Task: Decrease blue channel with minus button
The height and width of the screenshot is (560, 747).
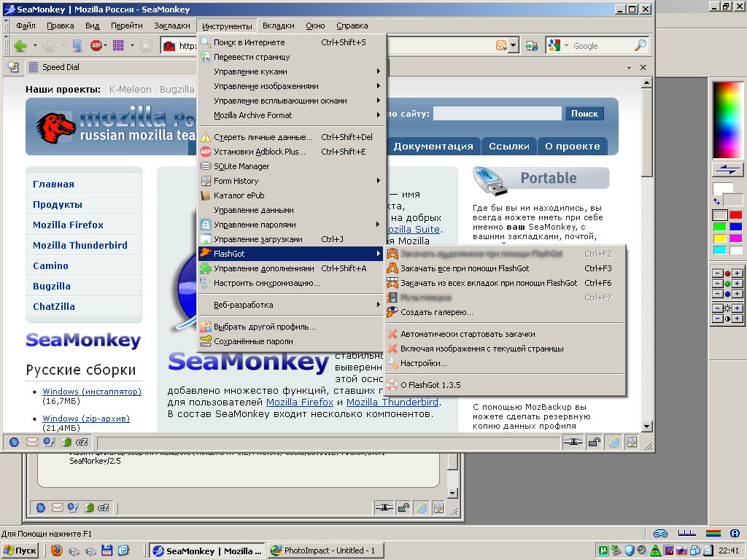Action: click(718, 294)
